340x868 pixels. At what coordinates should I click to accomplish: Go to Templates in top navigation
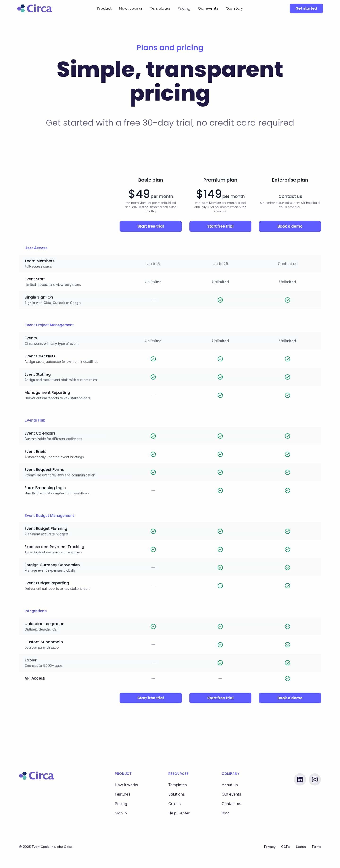point(160,8)
